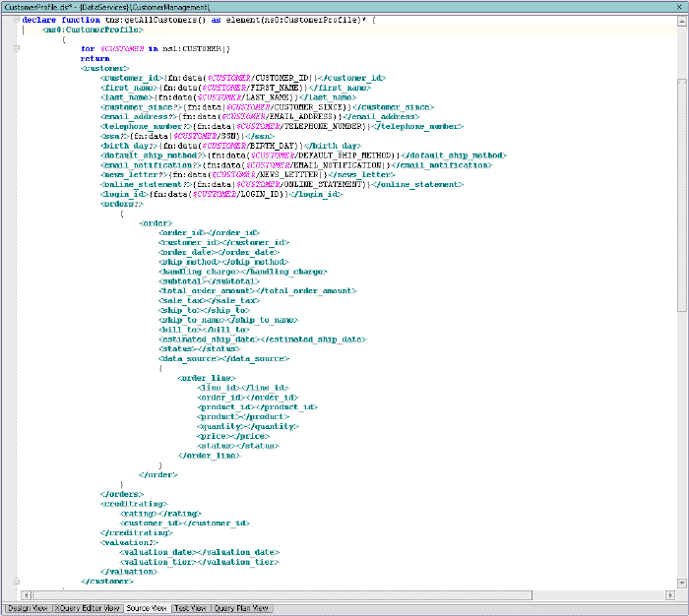Click the horizontal scrollbar thumb

tap(282, 595)
